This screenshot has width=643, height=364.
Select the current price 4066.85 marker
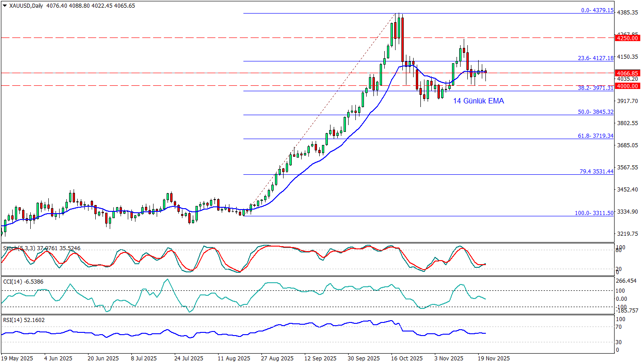tap(627, 73)
